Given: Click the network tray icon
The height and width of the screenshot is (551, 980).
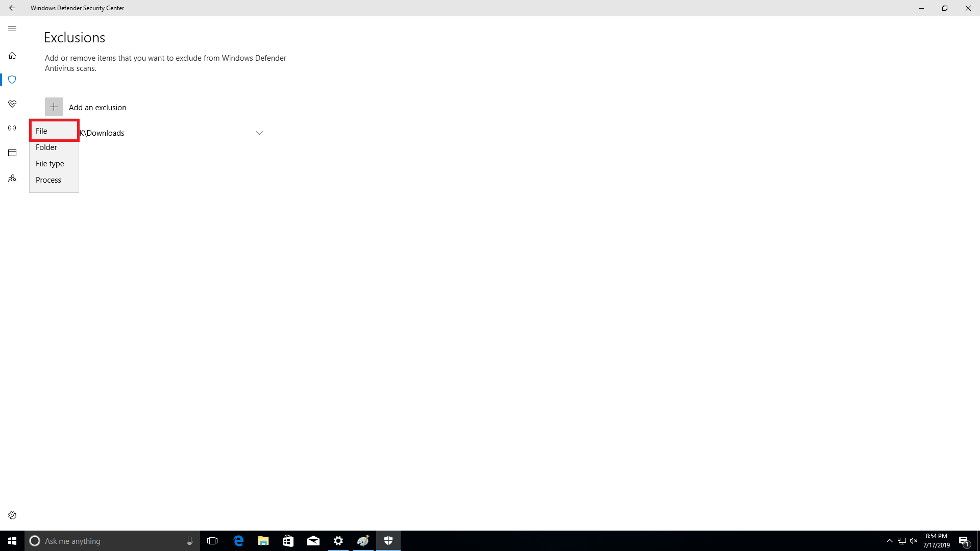Looking at the screenshot, I should click(902, 541).
